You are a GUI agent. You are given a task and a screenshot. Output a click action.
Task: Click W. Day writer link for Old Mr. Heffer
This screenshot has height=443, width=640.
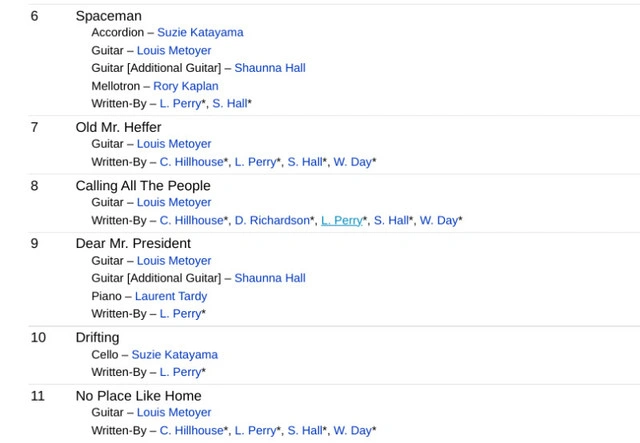click(x=352, y=162)
